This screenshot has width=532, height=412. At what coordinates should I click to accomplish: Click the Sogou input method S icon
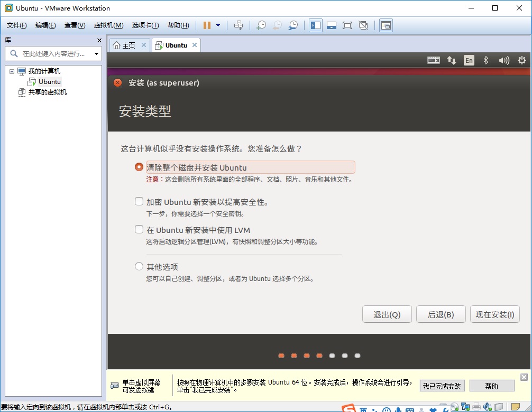[348, 408]
